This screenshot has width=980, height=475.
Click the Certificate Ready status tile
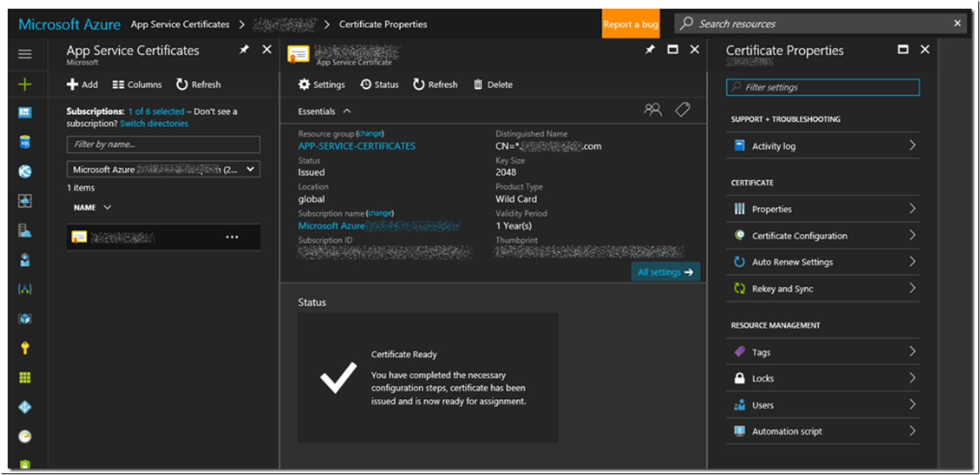point(428,378)
